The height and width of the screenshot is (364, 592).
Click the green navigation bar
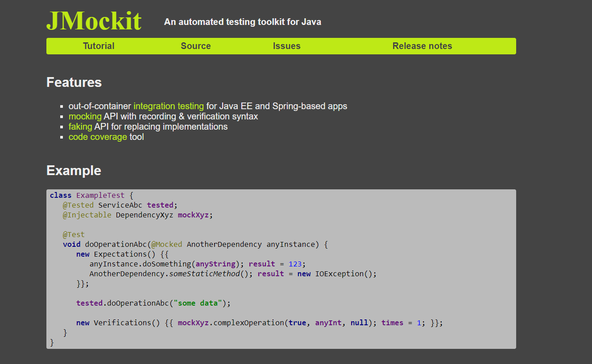281,46
